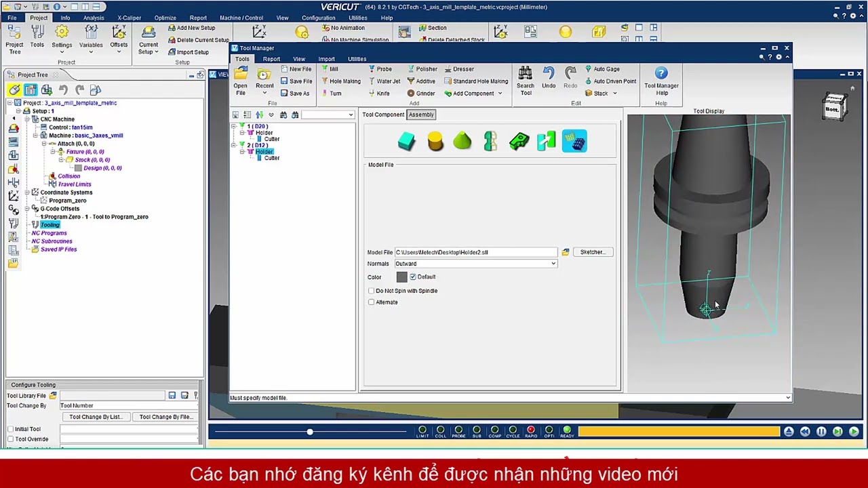Image resolution: width=868 pixels, height=488 pixels.
Task: Select the model file component icon
Action: (574, 141)
